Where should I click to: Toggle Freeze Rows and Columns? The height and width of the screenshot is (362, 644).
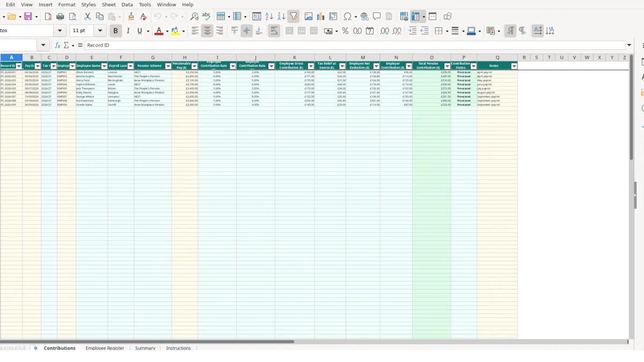(415, 17)
